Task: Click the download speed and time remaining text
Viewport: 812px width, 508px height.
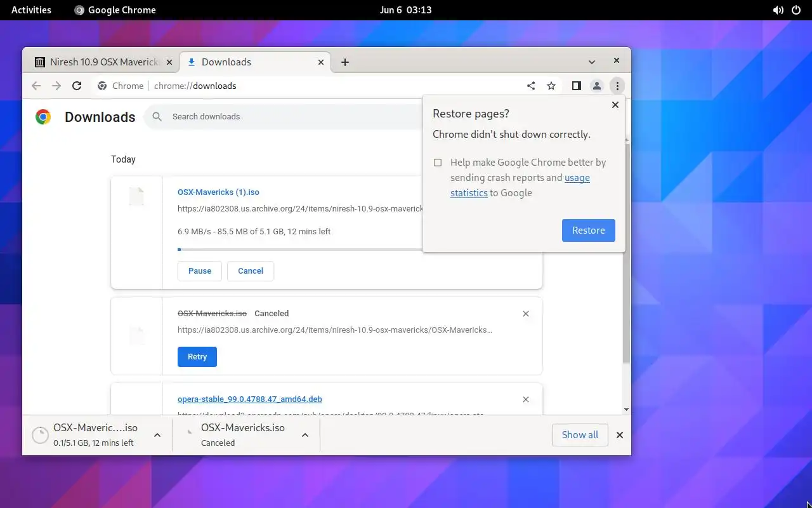Action: [x=254, y=232]
